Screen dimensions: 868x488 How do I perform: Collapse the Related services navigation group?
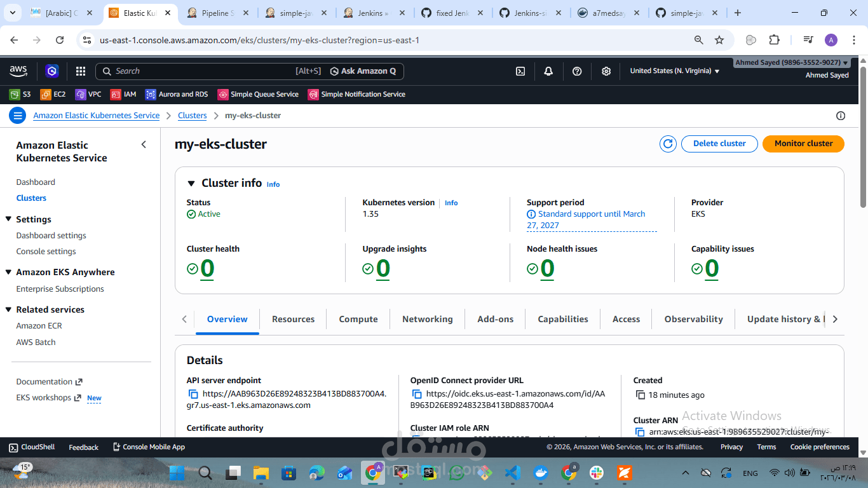9,309
